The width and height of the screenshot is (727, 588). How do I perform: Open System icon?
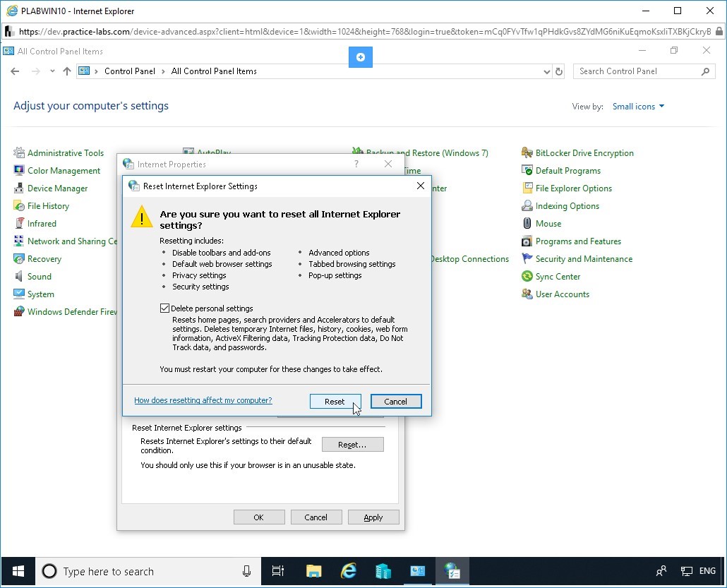19,294
